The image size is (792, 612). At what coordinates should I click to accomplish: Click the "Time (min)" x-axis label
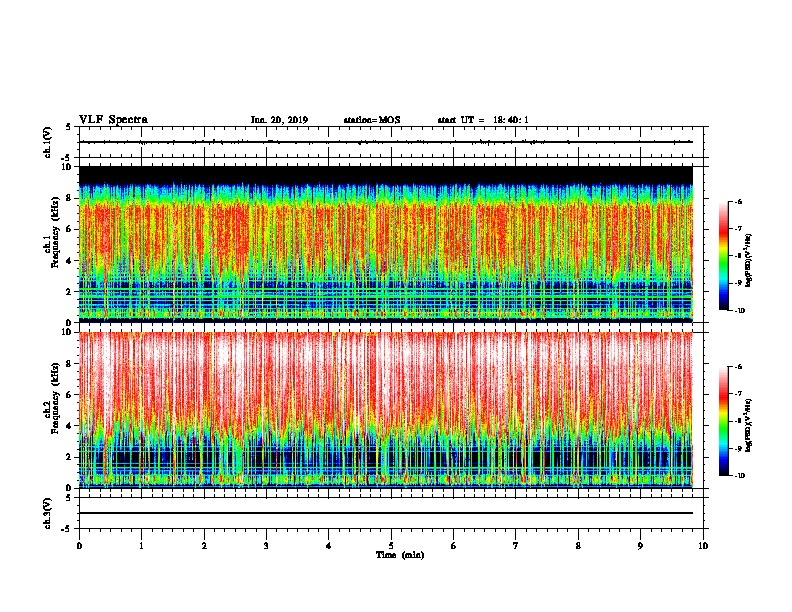coord(400,555)
